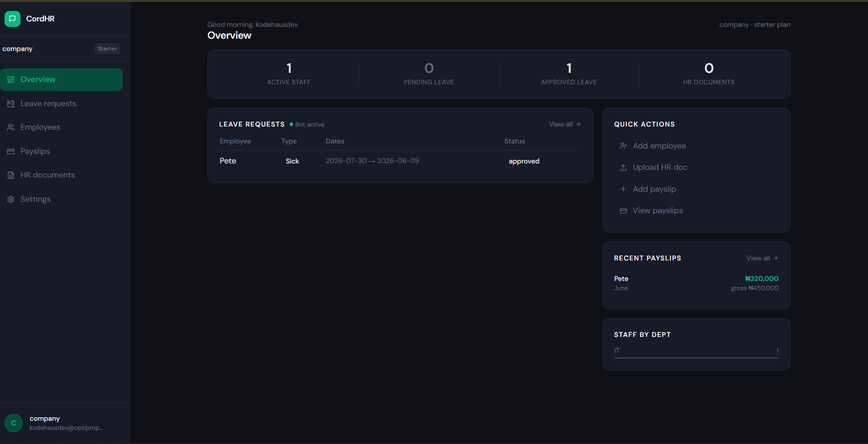Click the Quick Actions heading
The height and width of the screenshot is (444, 868).
[644, 124]
